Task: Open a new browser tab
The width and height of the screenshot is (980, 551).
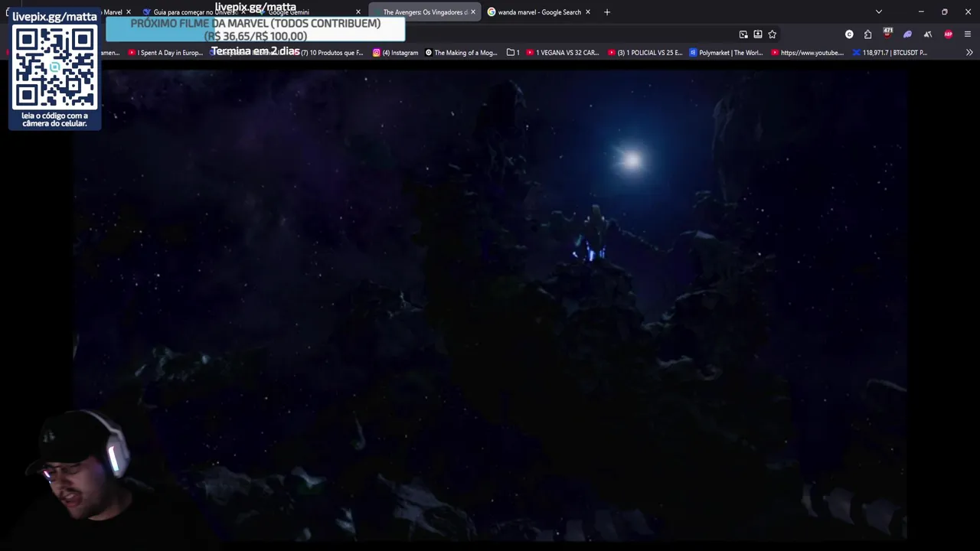Action: pos(607,12)
